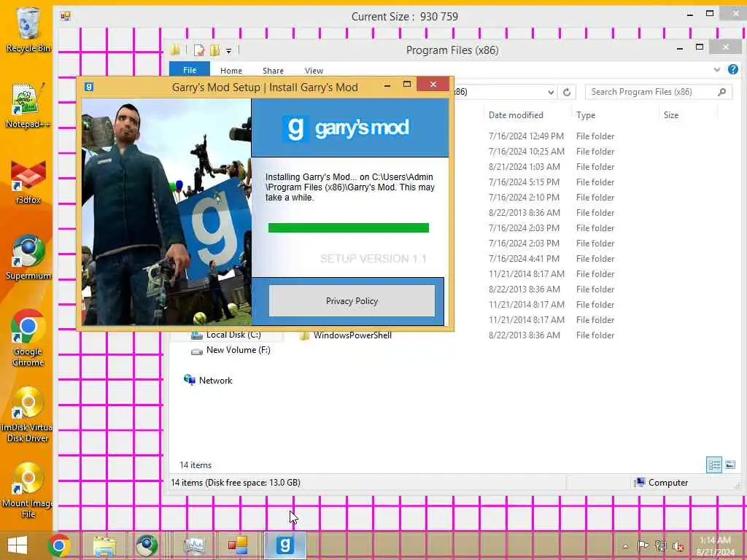
Task: Open Supermium from the taskbar
Action: click(x=146, y=545)
